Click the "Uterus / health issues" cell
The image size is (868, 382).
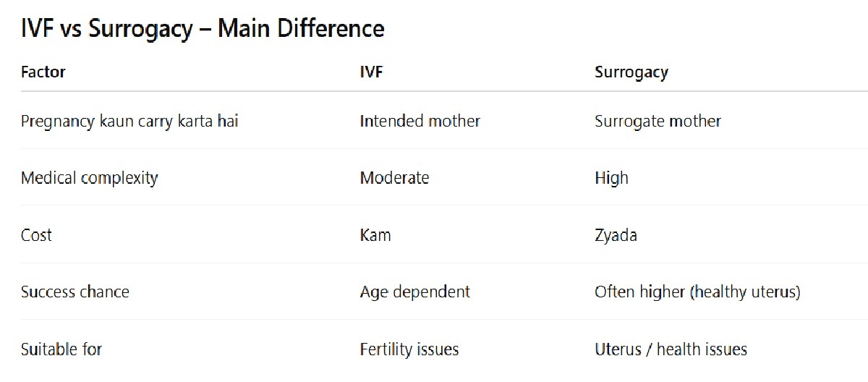click(x=671, y=349)
